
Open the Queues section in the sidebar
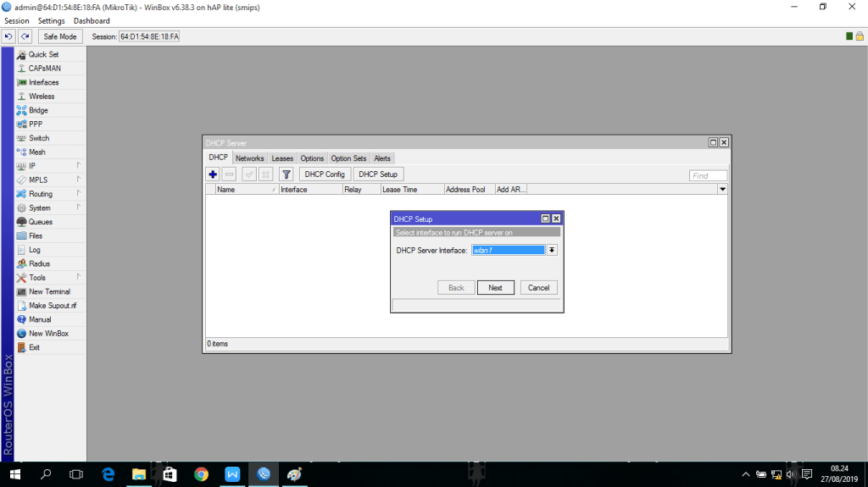pyautogui.click(x=40, y=222)
